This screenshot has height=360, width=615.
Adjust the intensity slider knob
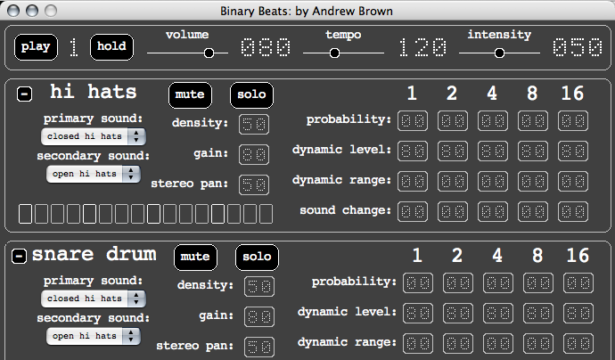pyautogui.click(x=499, y=53)
